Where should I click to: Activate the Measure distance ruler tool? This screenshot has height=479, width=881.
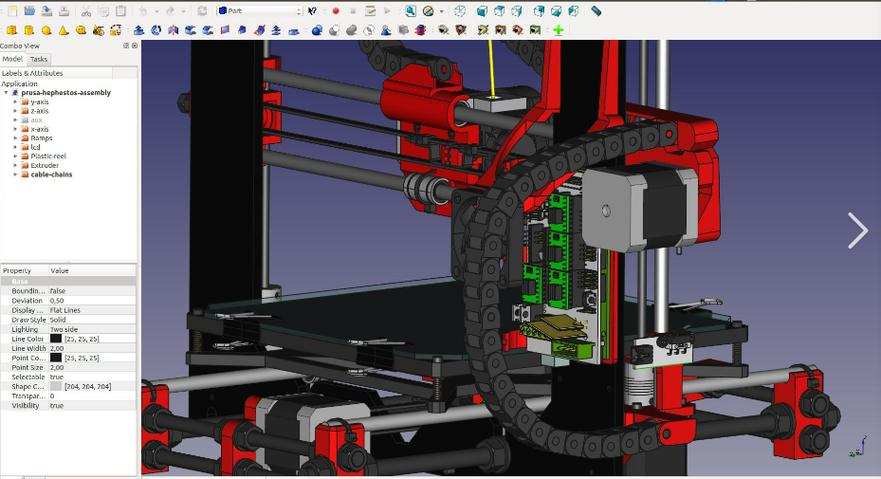point(596,11)
